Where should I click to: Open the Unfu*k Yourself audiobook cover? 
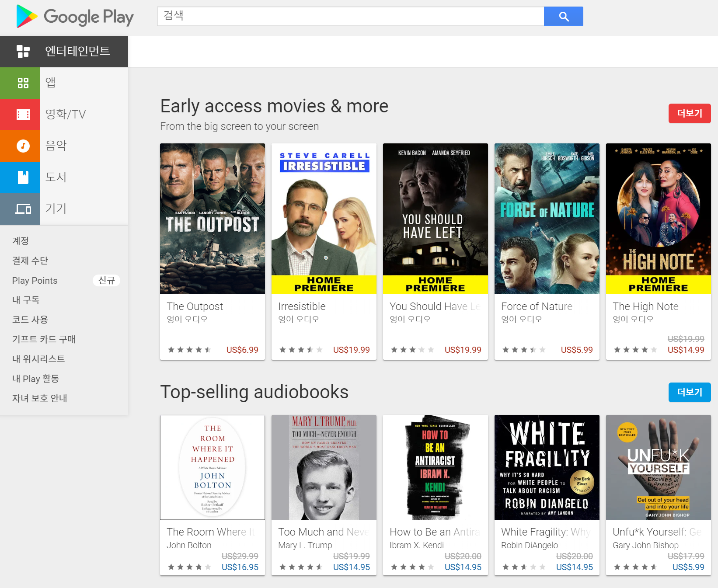[x=659, y=467]
